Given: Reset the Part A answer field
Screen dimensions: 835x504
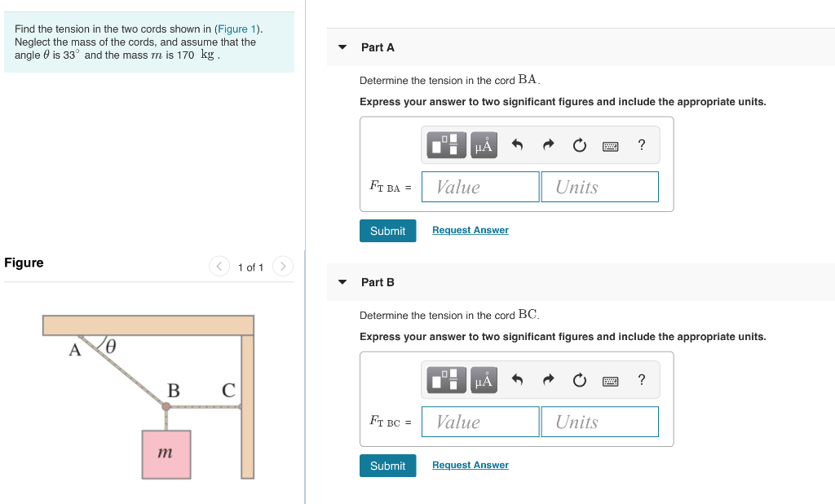Looking at the screenshot, I should (579, 144).
